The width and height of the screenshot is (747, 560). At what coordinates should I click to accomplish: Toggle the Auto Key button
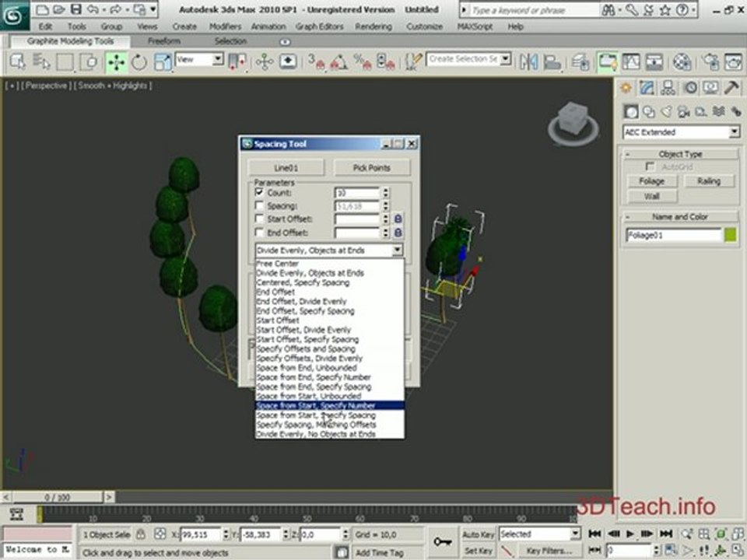click(478, 534)
